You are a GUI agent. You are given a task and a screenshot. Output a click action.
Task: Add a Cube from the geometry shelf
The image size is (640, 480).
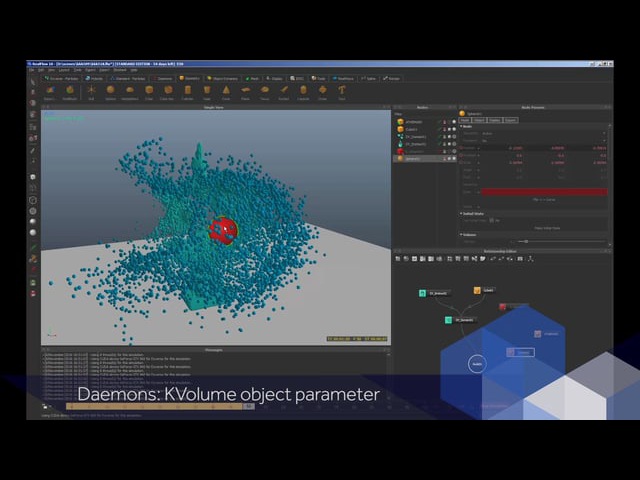(x=149, y=93)
